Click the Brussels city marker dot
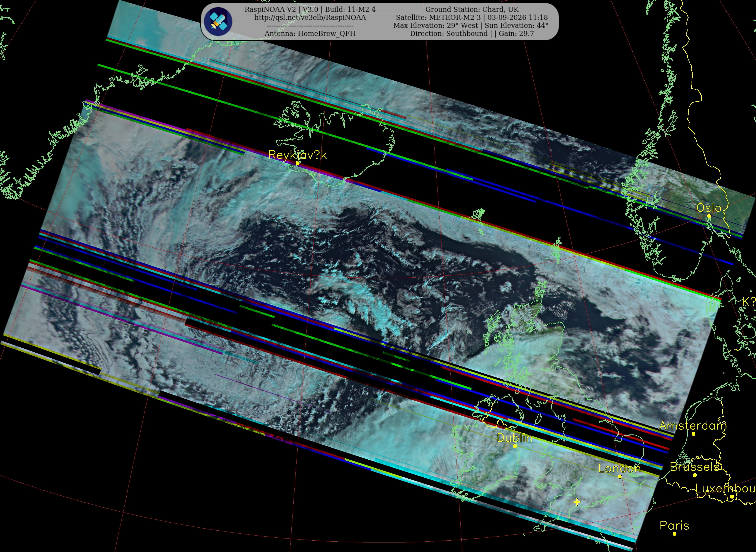Image resolution: width=756 pixels, height=552 pixels. 695,475
